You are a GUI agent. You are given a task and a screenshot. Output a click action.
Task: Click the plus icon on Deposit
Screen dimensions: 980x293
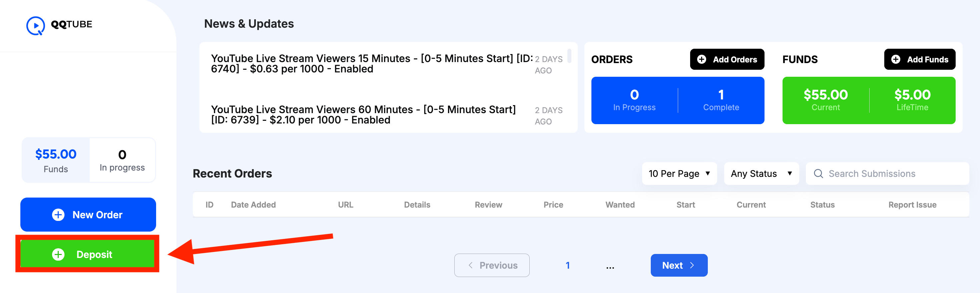pos(58,254)
